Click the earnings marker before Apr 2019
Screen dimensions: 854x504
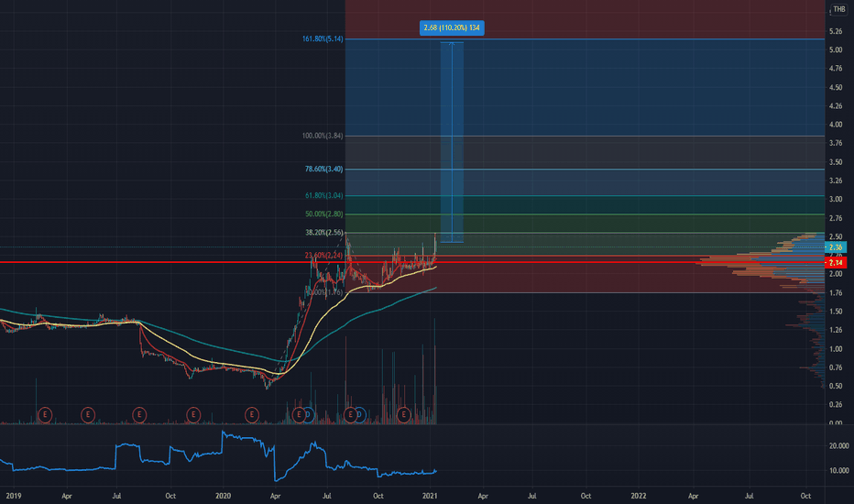[45, 415]
